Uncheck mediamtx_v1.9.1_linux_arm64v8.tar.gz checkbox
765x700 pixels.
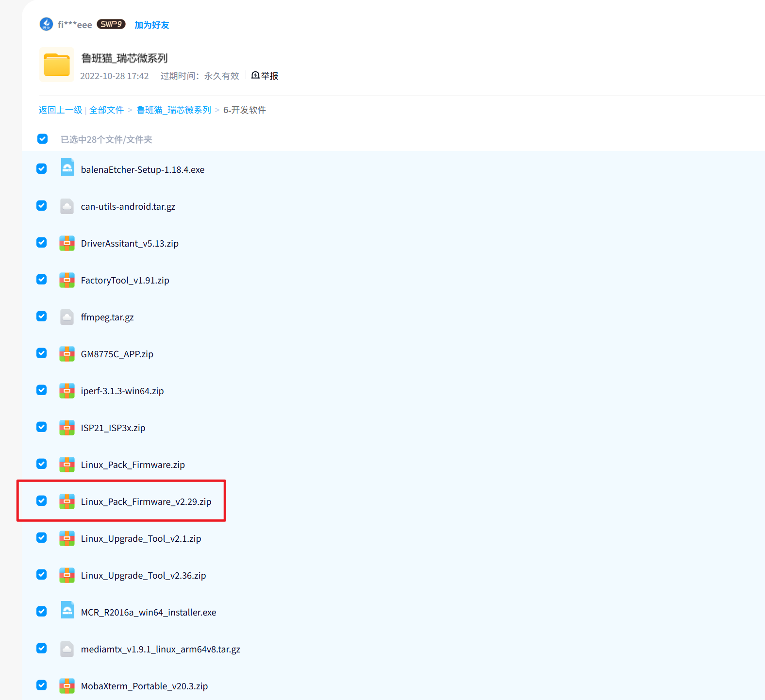pos(42,648)
